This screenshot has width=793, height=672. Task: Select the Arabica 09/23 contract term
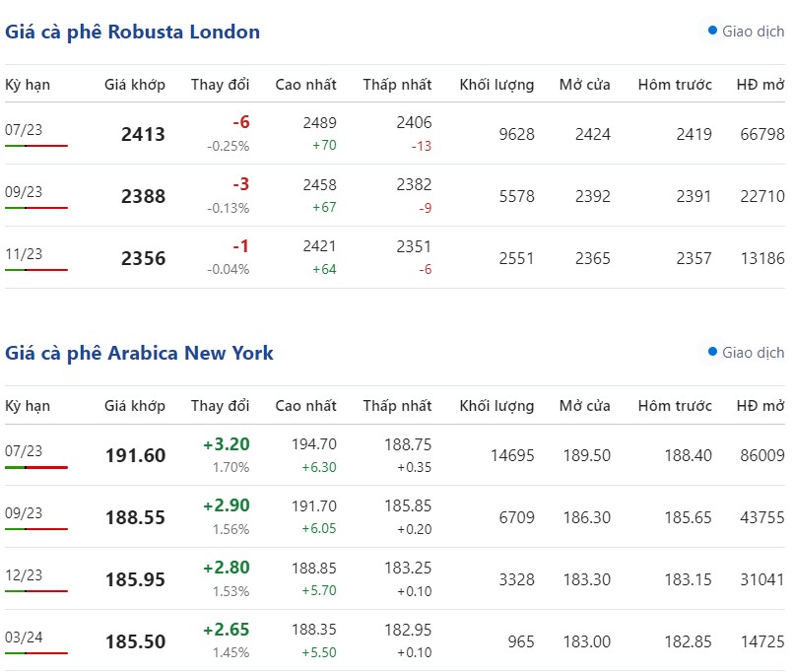click(24, 512)
